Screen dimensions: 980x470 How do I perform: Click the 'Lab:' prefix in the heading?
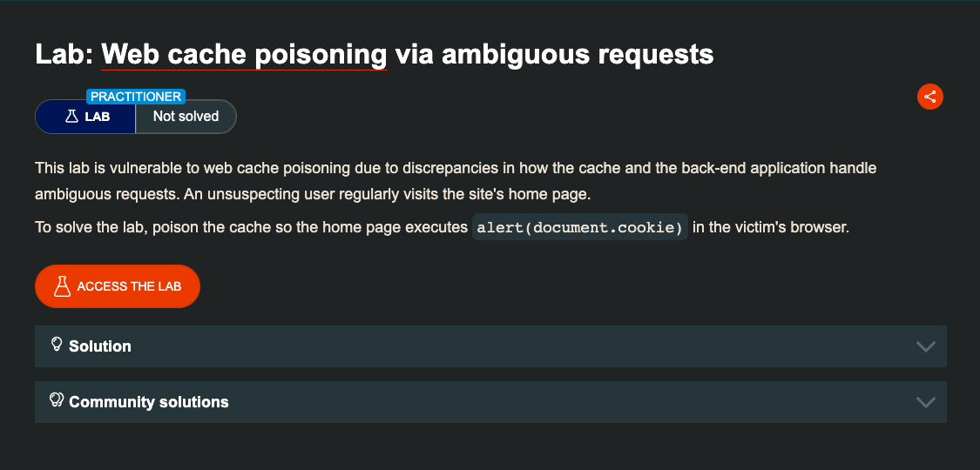click(64, 55)
